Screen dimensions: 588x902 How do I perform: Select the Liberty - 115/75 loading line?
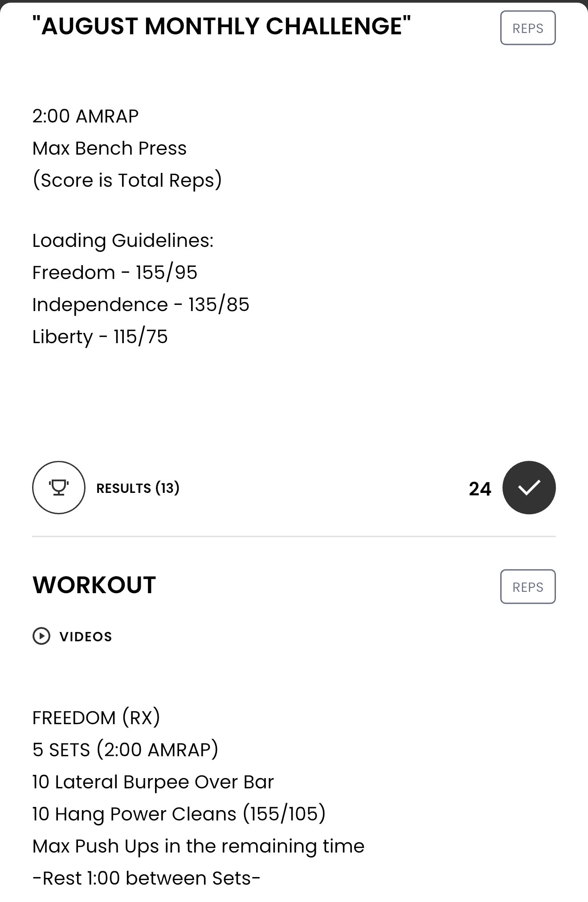pyautogui.click(x=100, y=337)
